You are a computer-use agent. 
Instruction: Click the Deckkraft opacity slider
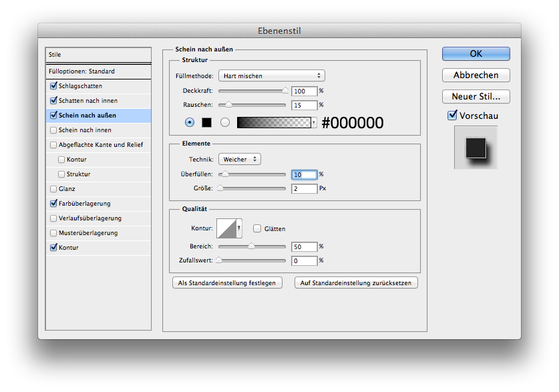pos(252,91)
